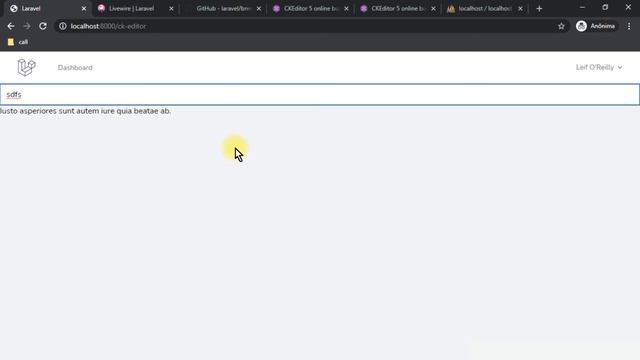Screen dimensions: 640x360
Task: Switch to the GitHub laravel tab
Action: pyautogui.click(x=222, y=9)
